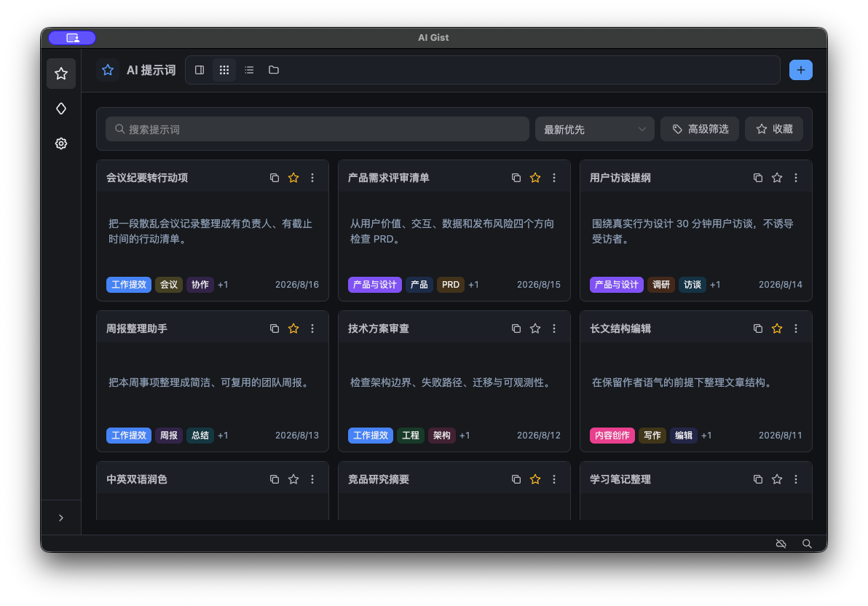Open more options for 学习笔记整理
The image size is (868, 606).
click(796, 479)
